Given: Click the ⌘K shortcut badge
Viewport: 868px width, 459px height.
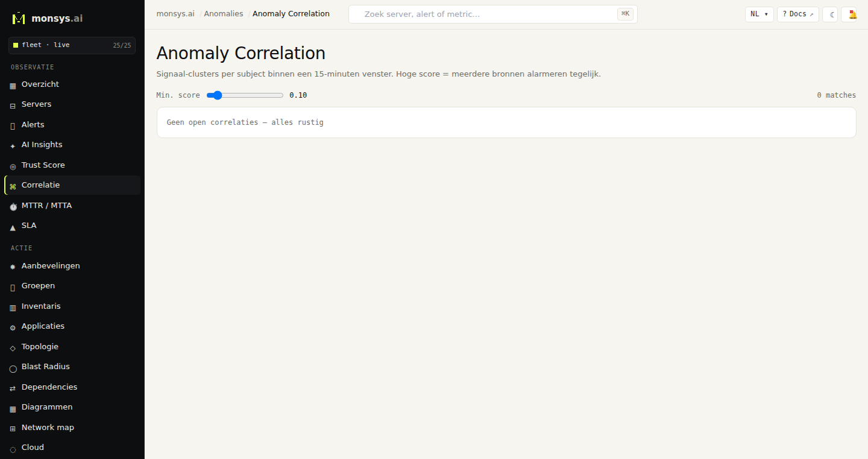Looking at the screenshot, I should point(625,14).
